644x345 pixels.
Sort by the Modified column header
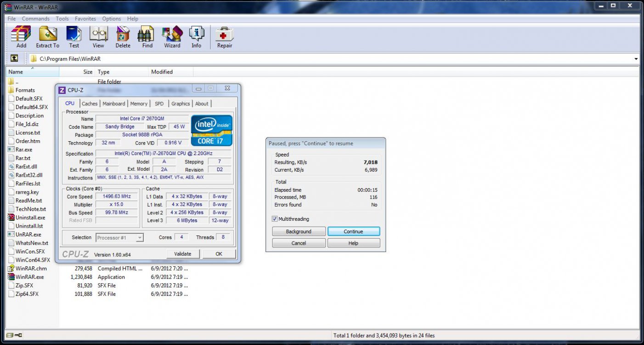click(x=171, y=72)
